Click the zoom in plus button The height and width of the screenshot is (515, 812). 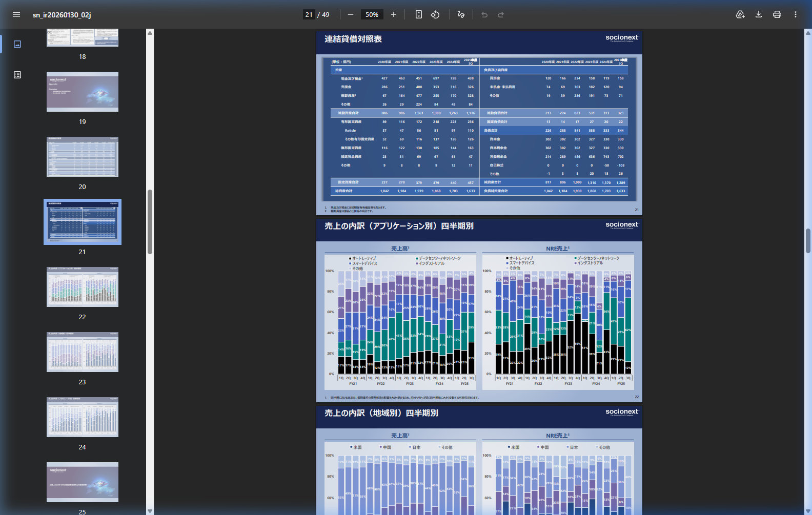coord(394,14)
